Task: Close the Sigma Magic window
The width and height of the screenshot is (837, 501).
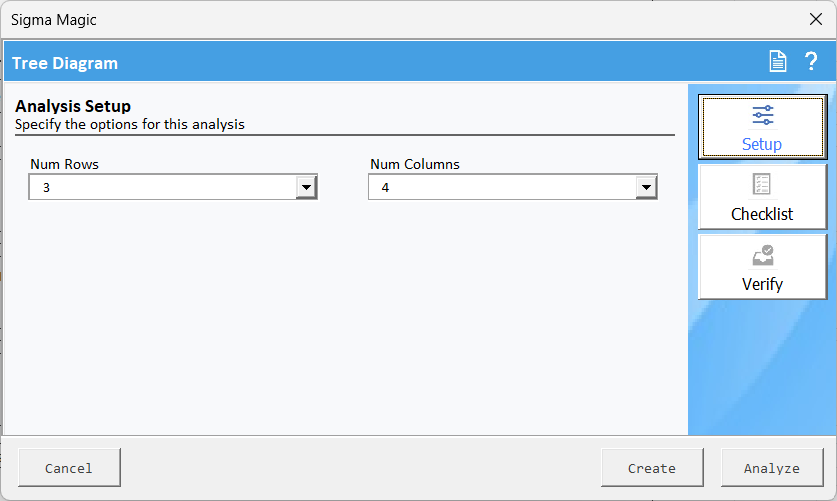Action: coord(816,20)
